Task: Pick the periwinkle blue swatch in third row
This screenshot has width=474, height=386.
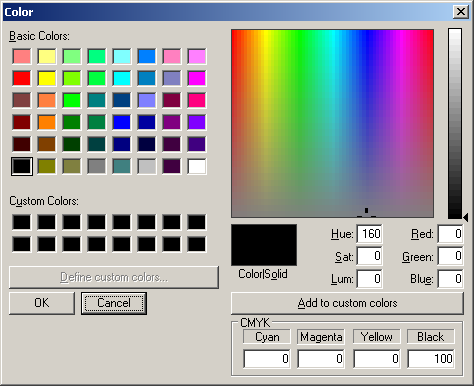Action: click(147, 100)
